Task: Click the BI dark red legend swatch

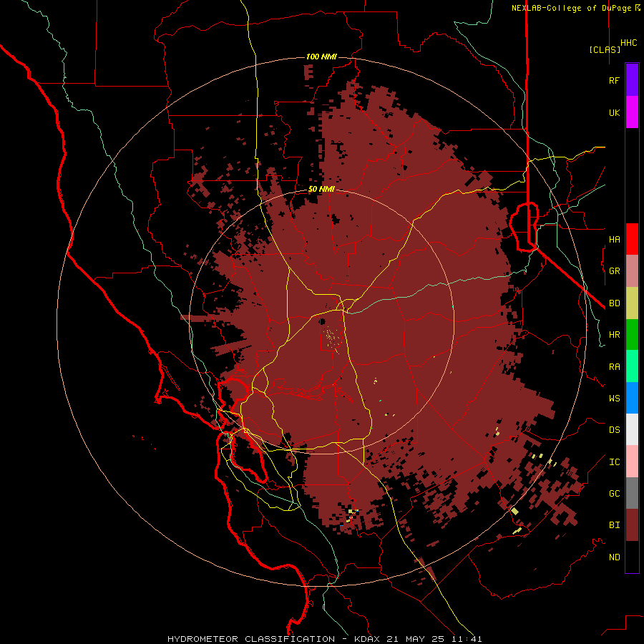Action: [x=632, y=525]
